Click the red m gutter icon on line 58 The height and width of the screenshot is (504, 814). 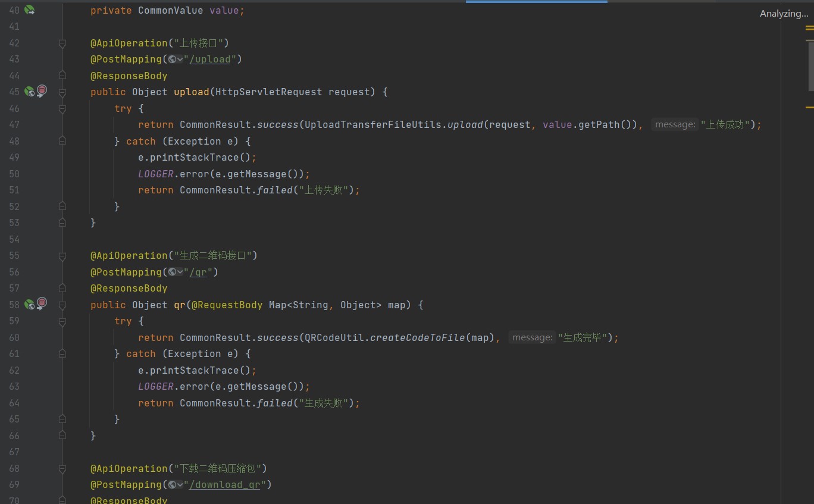click(x=42, y=304)
